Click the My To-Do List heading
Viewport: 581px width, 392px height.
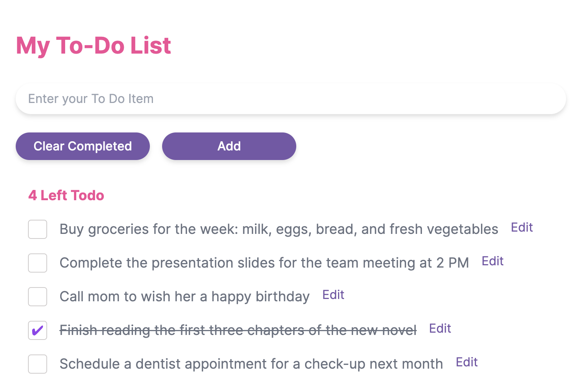(x=94, y=46)
